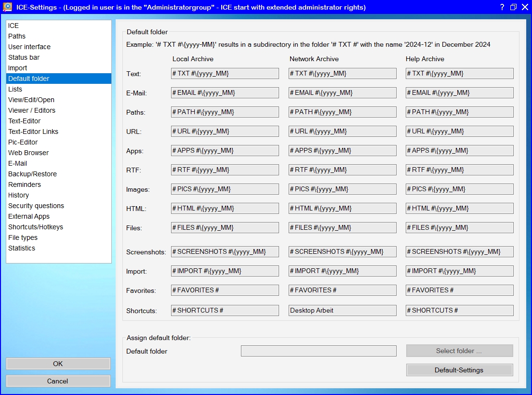The image size is (532, 395).
Task: Open the External Apps category
Action: click(29, 216)
